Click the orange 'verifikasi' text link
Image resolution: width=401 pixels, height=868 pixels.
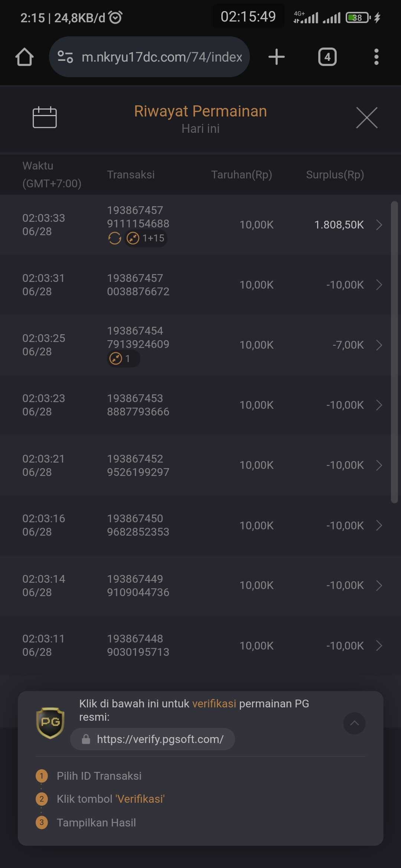(x=214, y=704)
